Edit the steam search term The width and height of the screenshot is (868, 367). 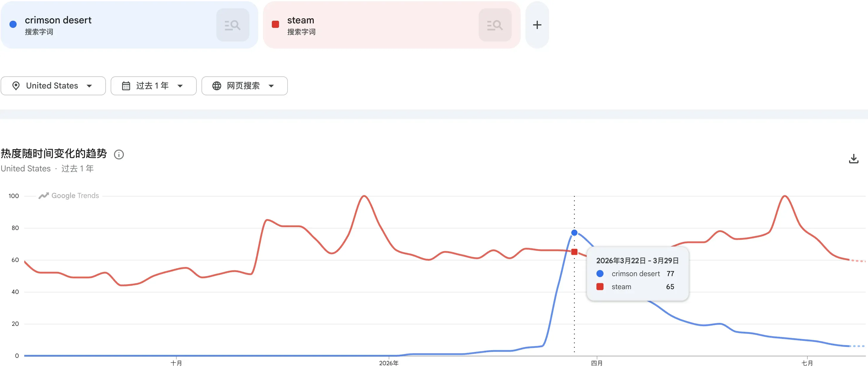pos(301,20)
